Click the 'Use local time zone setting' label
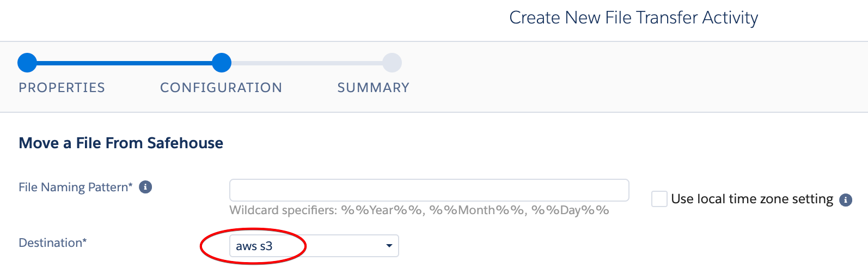This screenshot has height=279, width=868. pyautogui.click(x=752, y=199)
